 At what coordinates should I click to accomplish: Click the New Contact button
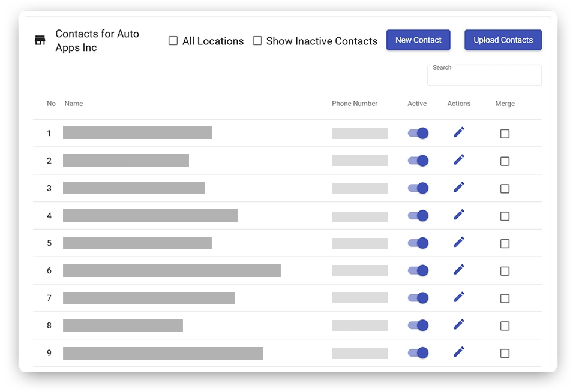418,40
